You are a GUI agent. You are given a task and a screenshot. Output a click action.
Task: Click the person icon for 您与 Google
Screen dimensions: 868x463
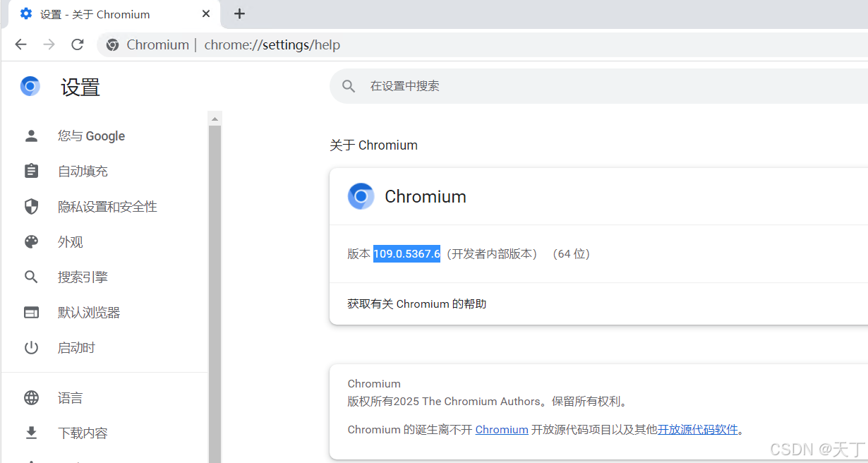click(31, 136)
